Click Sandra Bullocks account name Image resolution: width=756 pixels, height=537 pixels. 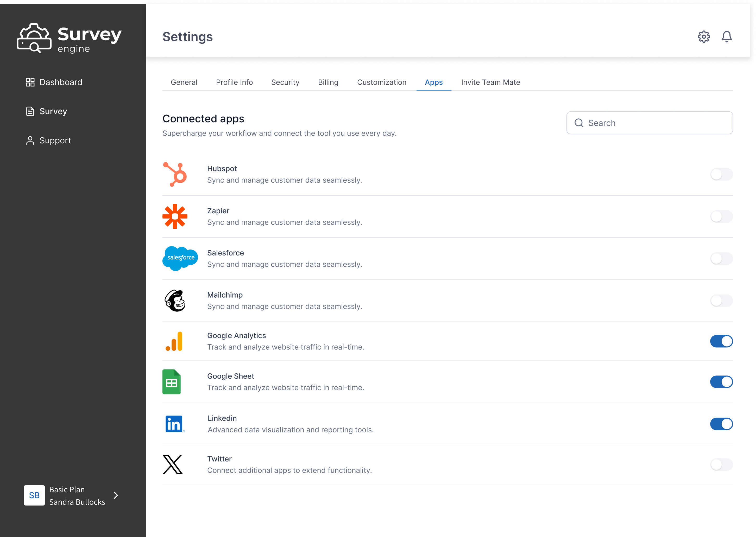[77, 502]
